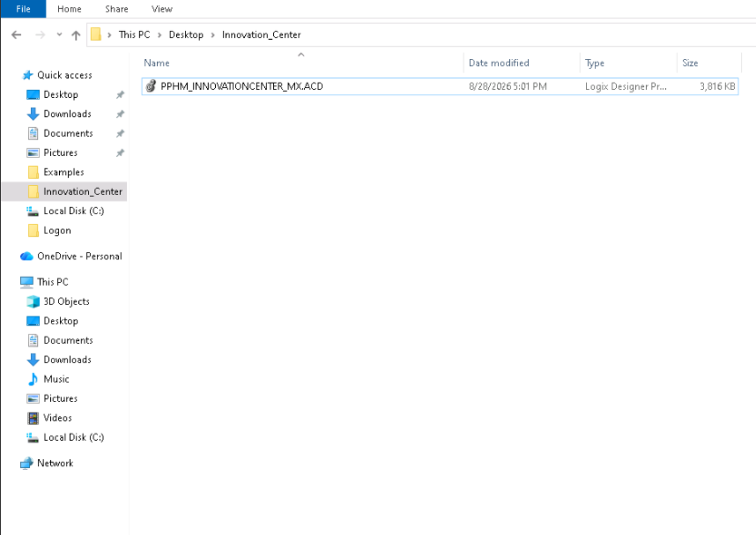
Task: Sort files by Size column
Action: click(690, 63)
